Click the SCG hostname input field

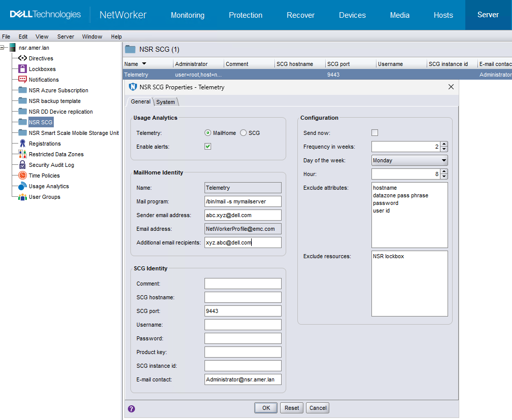243,297
